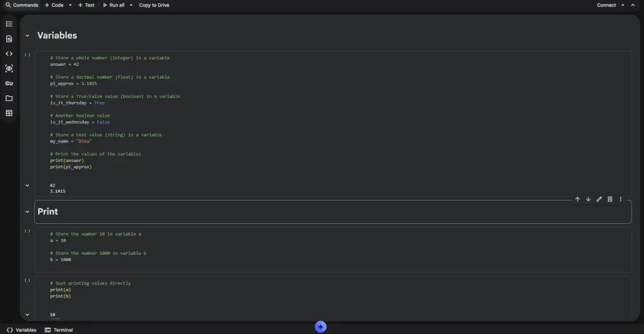
Task: Click the line is_it_wednesday = False
Action: [x=80, y=122]
